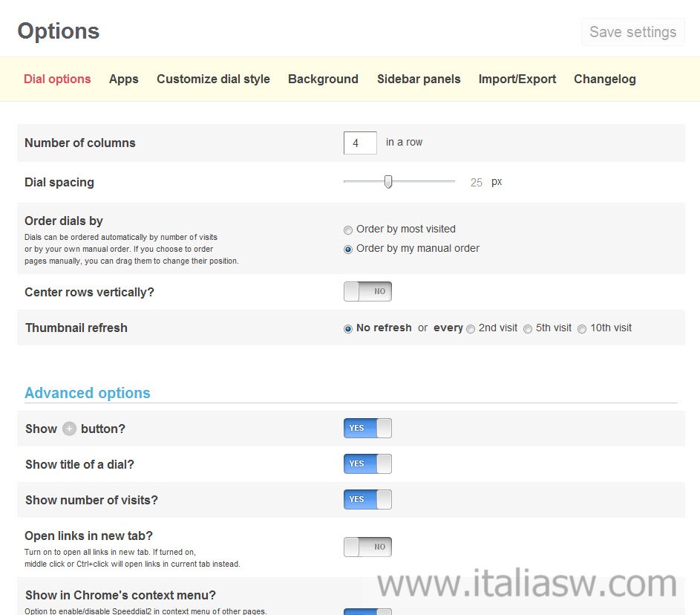Click the Advanced options heading

tap(88, 393)
